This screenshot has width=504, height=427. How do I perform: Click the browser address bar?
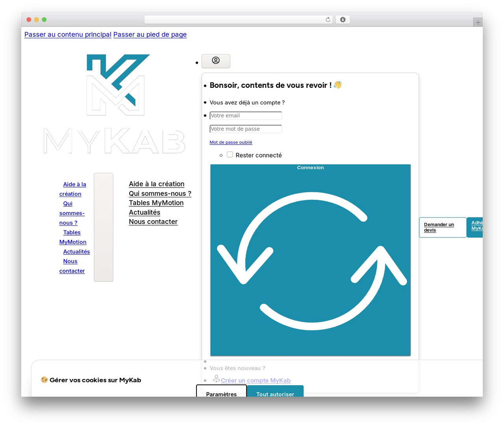(x=239, y=20)
